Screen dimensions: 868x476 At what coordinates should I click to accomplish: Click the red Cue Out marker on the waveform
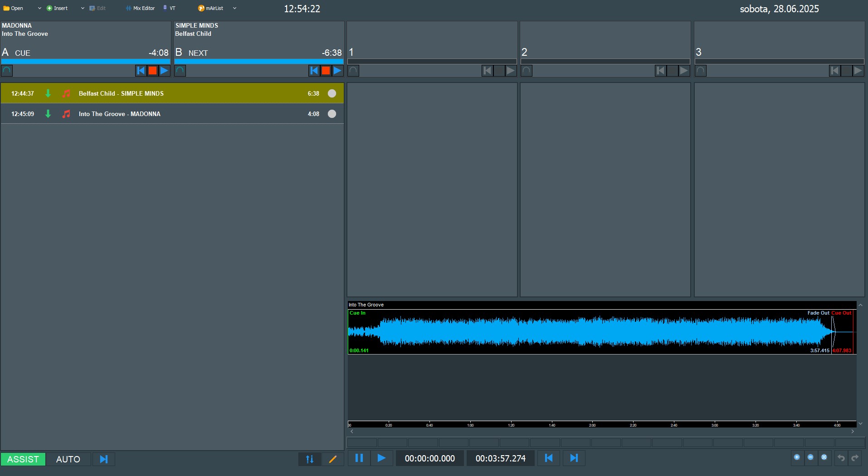click(x=842, y=313)
